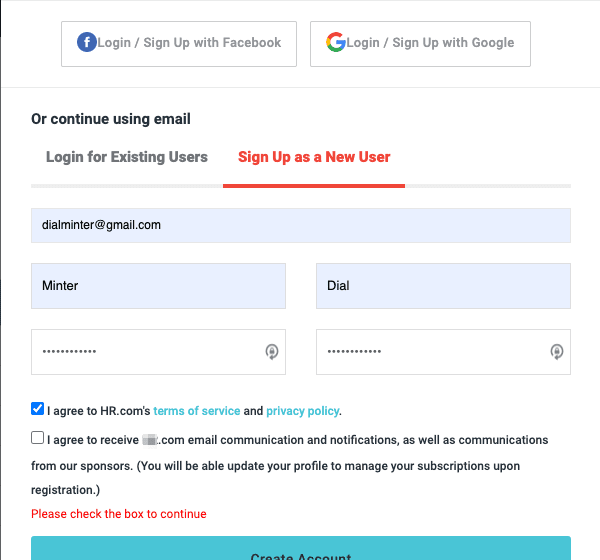
Task: Open the terms of service link
Action: coord(197,411)
